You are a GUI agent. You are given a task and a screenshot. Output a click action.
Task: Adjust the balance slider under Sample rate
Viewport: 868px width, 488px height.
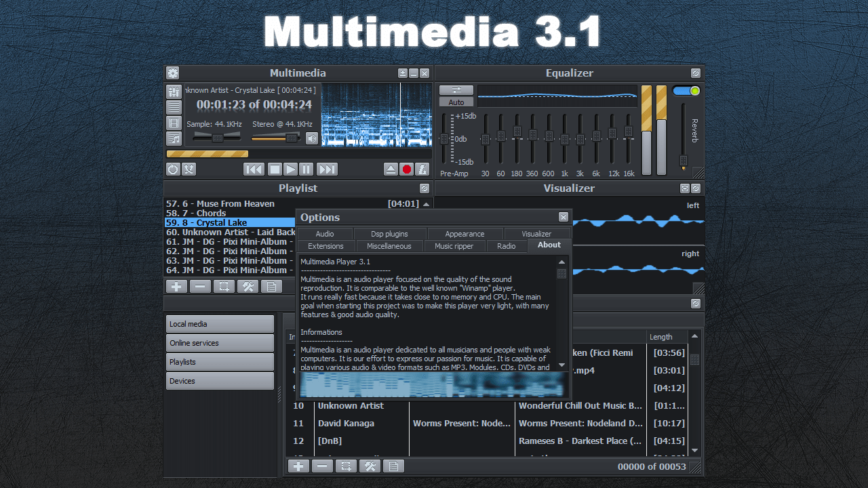click(x=217, y=138)
